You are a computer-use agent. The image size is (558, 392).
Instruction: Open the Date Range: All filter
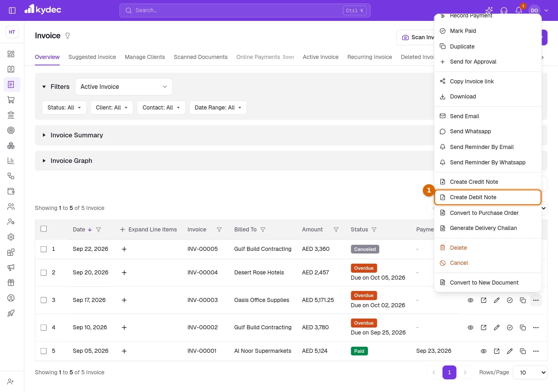click(218, 107)
